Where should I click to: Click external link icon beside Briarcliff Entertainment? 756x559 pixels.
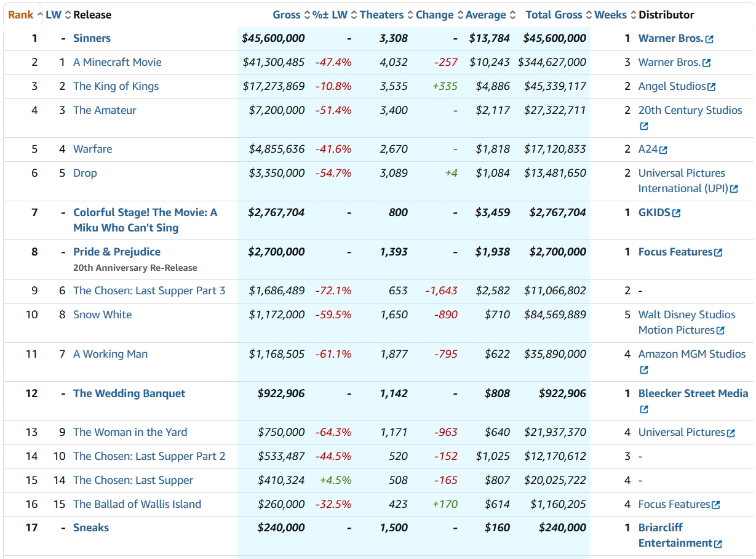pyautogui.click(x=718, y=544)
